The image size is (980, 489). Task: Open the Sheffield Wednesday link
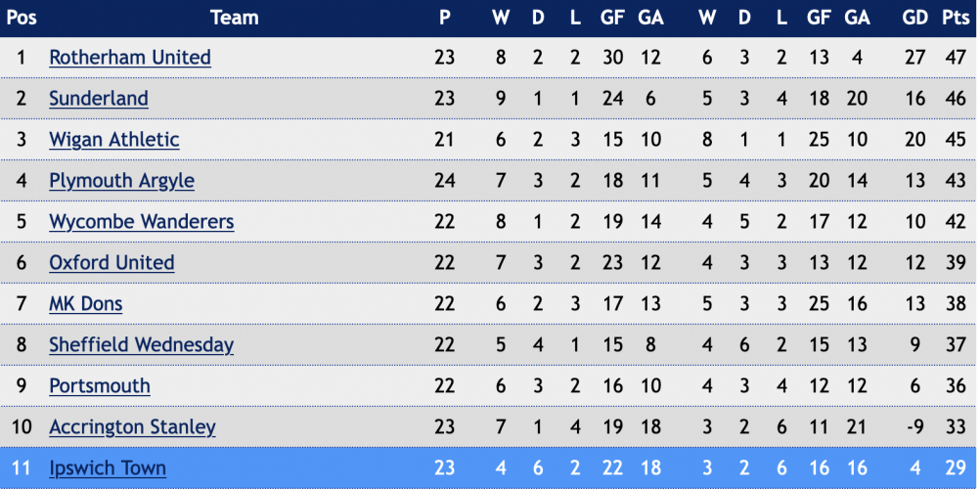click(x=142, y=345)
